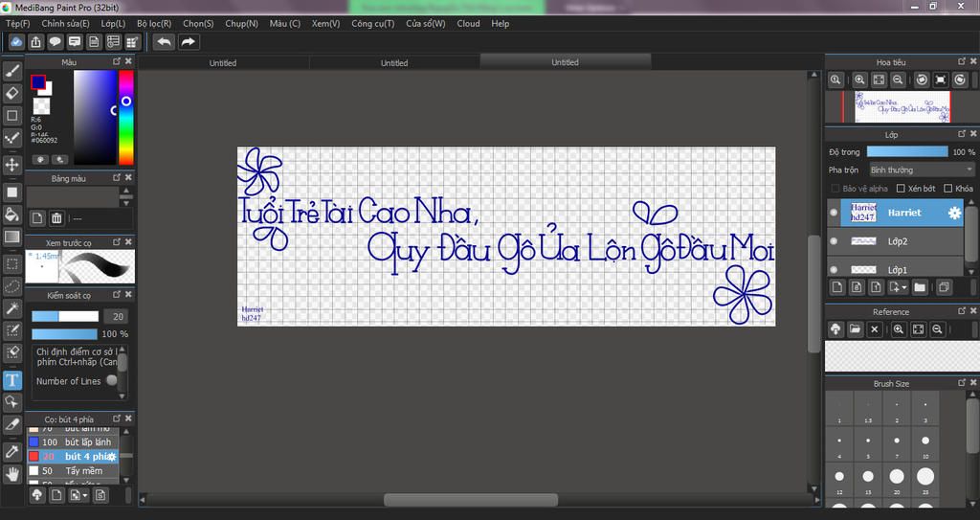Click the cloud save toolbar icon
980x520 pixels.
coord(16,42)
